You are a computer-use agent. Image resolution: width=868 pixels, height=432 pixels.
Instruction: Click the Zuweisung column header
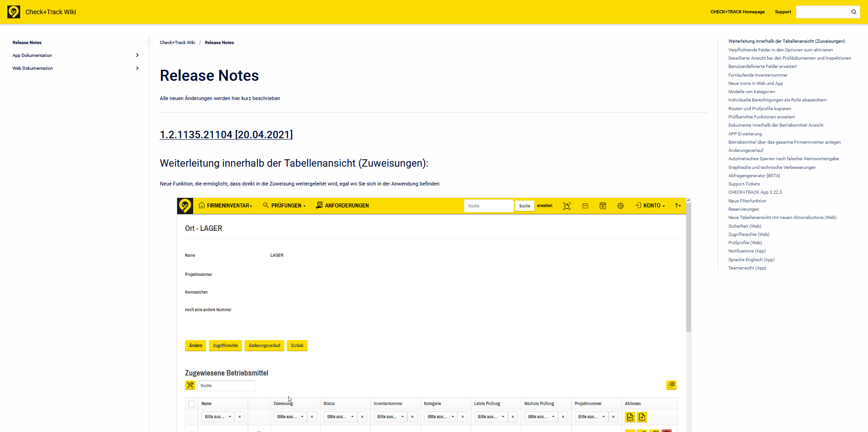coord(283,404)
